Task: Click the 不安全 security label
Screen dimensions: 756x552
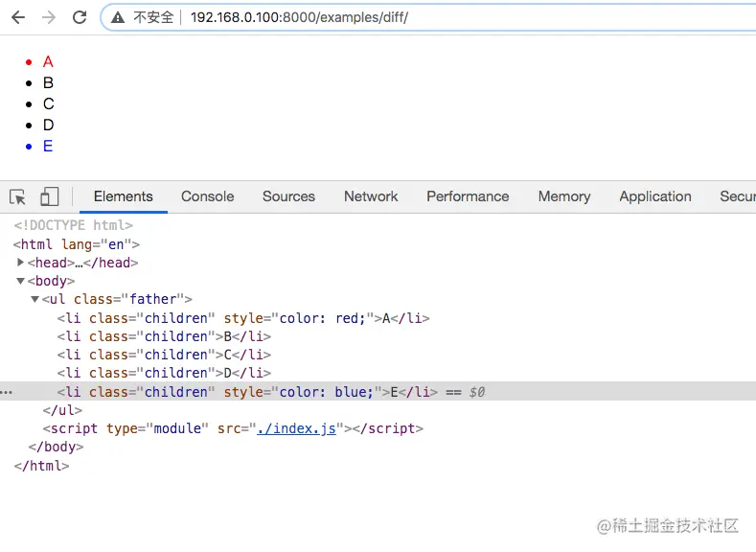Action: (x=153, y=17)
